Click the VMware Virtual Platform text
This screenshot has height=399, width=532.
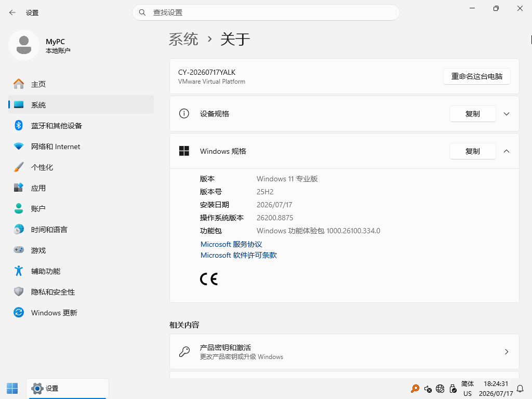(212, 82)
